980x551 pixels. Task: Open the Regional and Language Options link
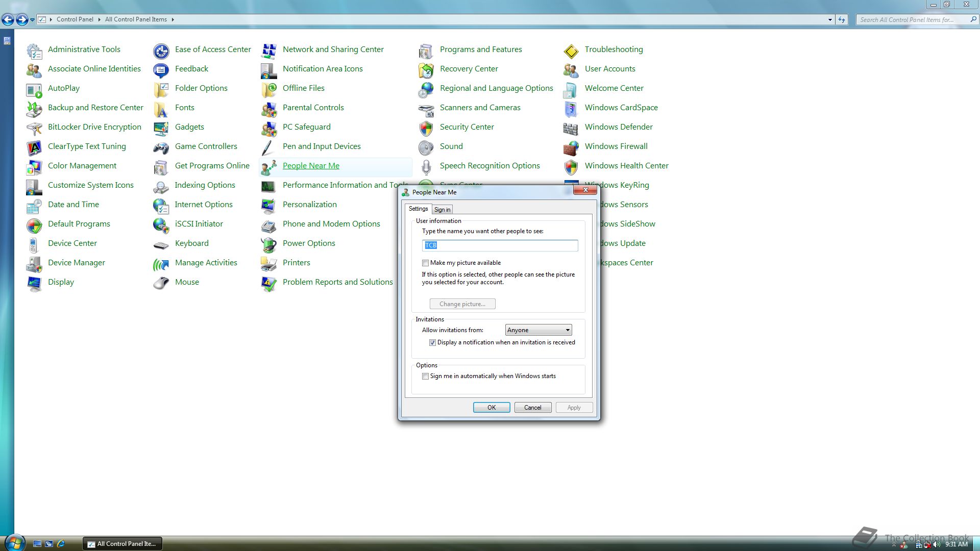click(x=496, y=88)
